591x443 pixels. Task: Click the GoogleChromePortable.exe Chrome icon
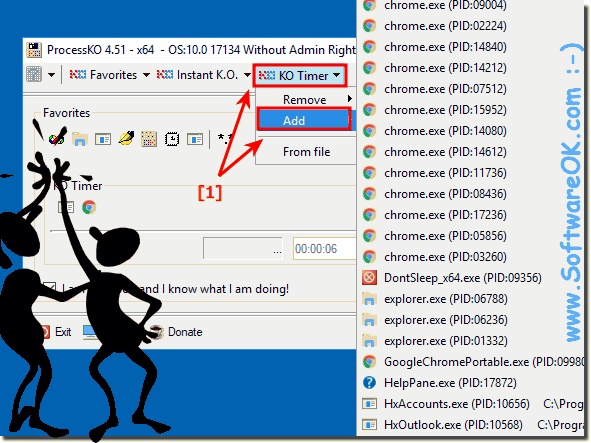(x=369, y=362)
